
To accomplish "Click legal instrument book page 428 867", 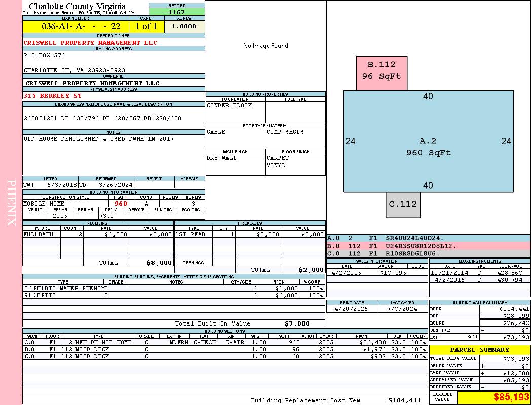I will (x=509, y=273).
